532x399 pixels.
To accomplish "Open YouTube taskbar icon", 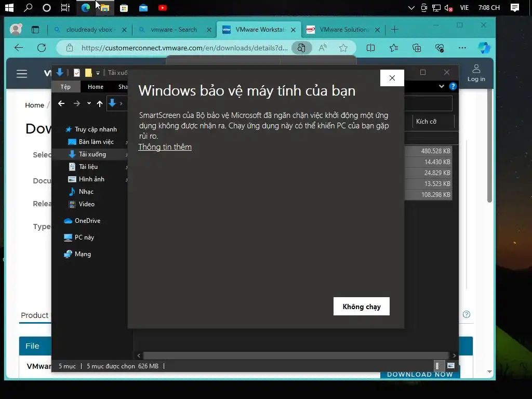I will 163,8.
